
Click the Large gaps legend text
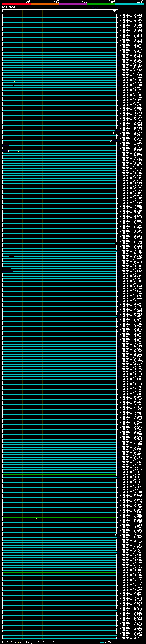pos(10,642)
